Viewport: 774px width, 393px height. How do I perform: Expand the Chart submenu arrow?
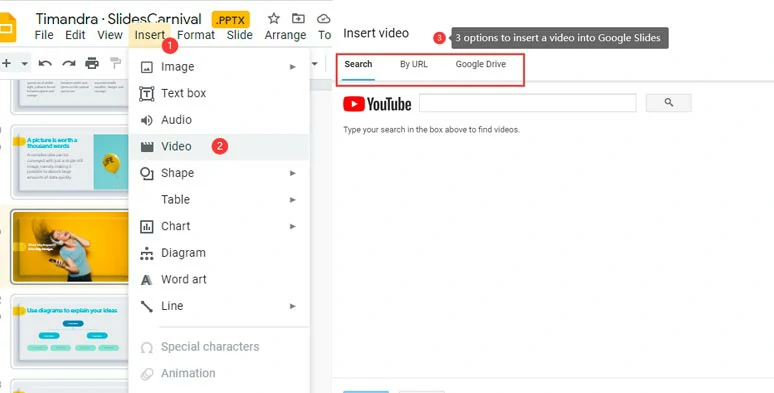(293, 227)
